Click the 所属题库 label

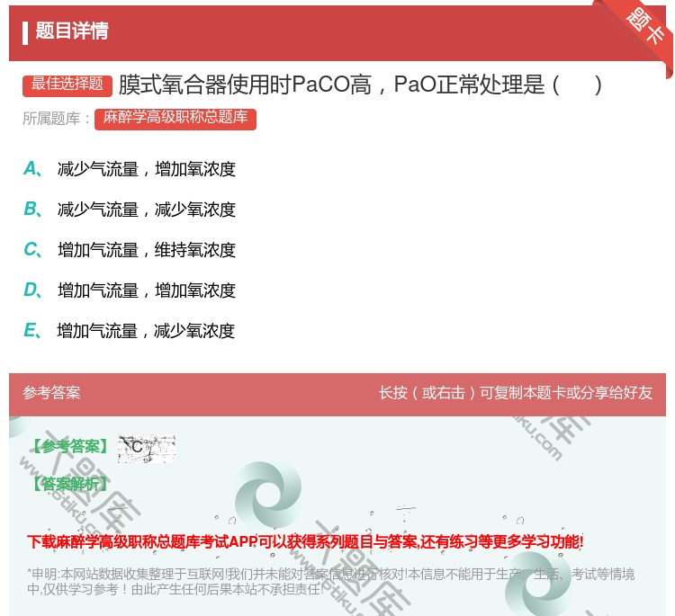56,119
